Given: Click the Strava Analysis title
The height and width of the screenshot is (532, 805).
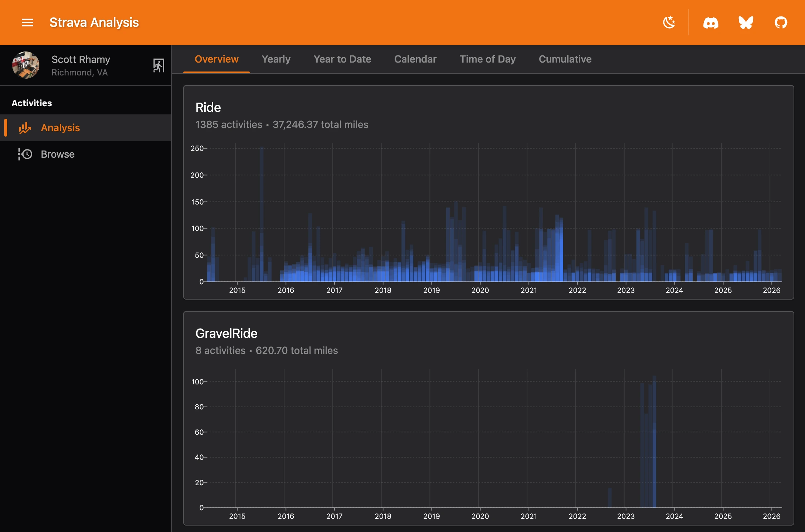Looking at the screenshot, I should 94,23.
